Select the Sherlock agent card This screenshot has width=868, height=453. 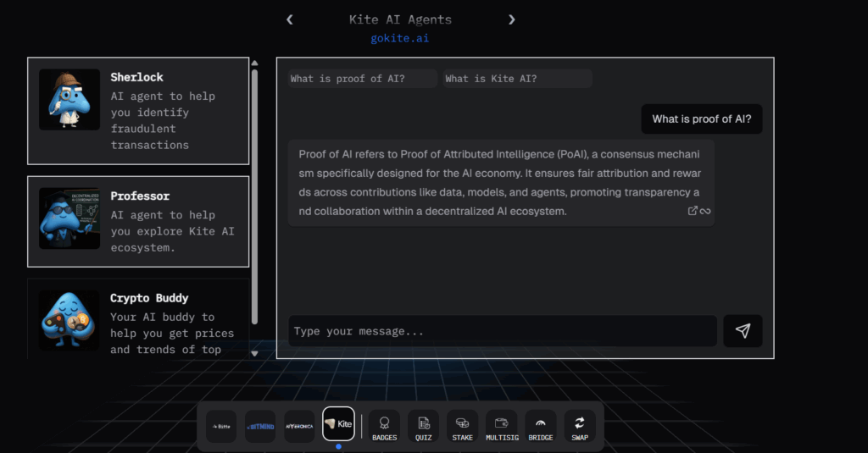click(x=138, y=111)
